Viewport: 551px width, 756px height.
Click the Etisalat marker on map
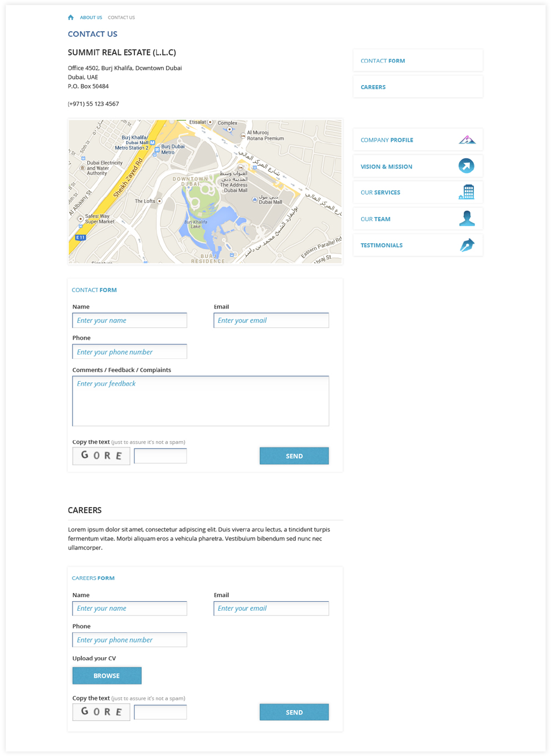tap(210, 122)
